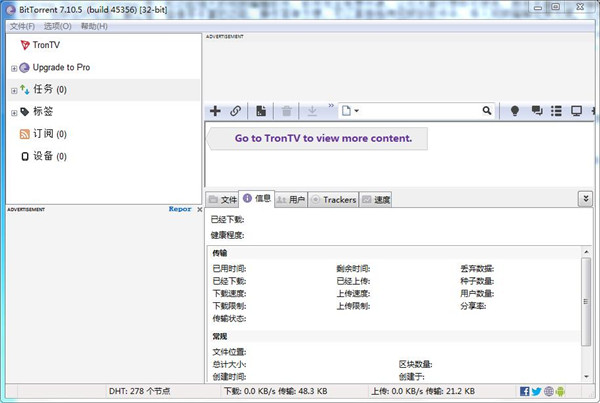Switch to the 信息 tab
Screen dimensions: 600x403
[257, 198]
